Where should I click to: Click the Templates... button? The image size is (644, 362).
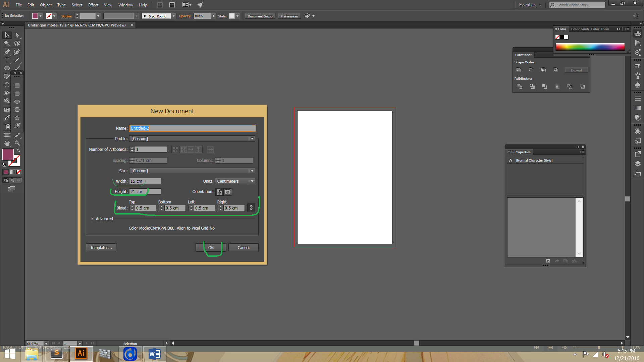[101, 248]
